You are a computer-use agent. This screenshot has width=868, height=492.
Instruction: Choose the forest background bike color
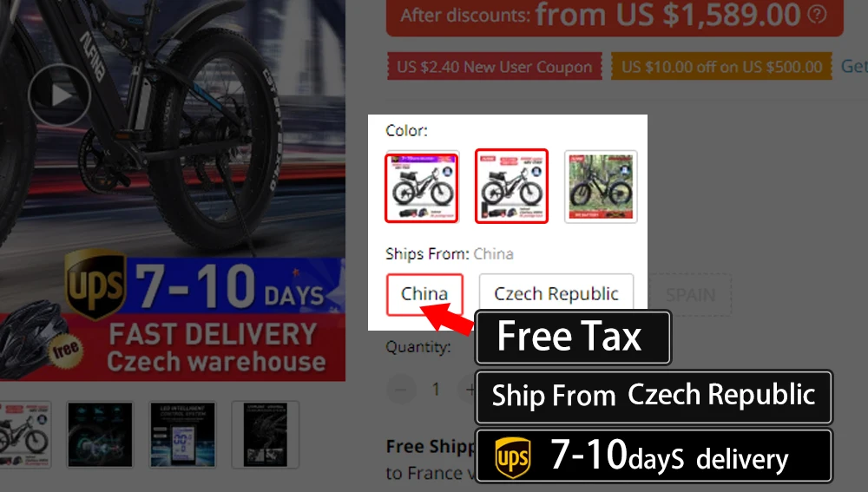point(601,187)
